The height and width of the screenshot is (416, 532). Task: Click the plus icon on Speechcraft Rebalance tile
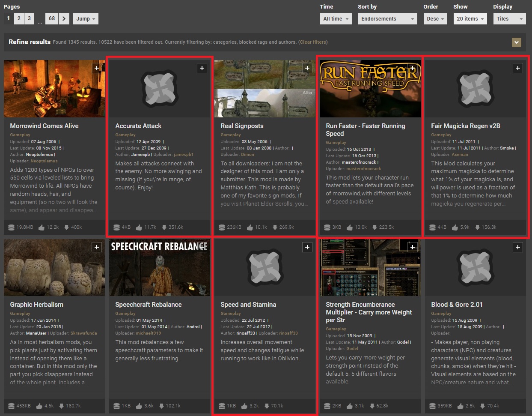(x=202, y=247)
